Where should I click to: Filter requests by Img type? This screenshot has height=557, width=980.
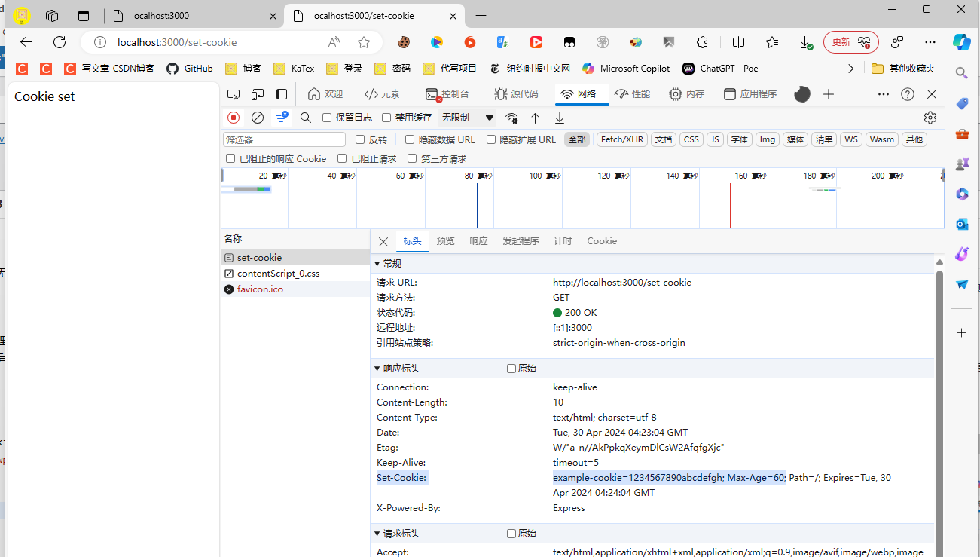pyautogui.click(x=768, y=139)
